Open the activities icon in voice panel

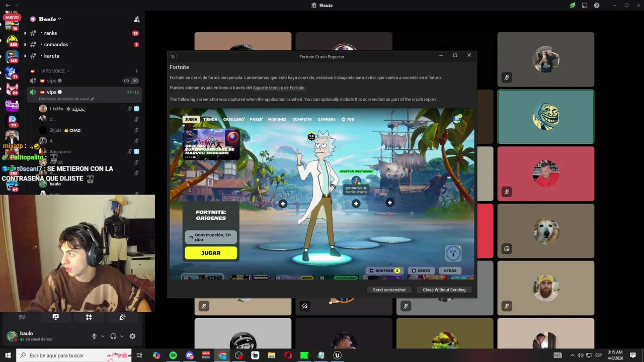[89, 317]
